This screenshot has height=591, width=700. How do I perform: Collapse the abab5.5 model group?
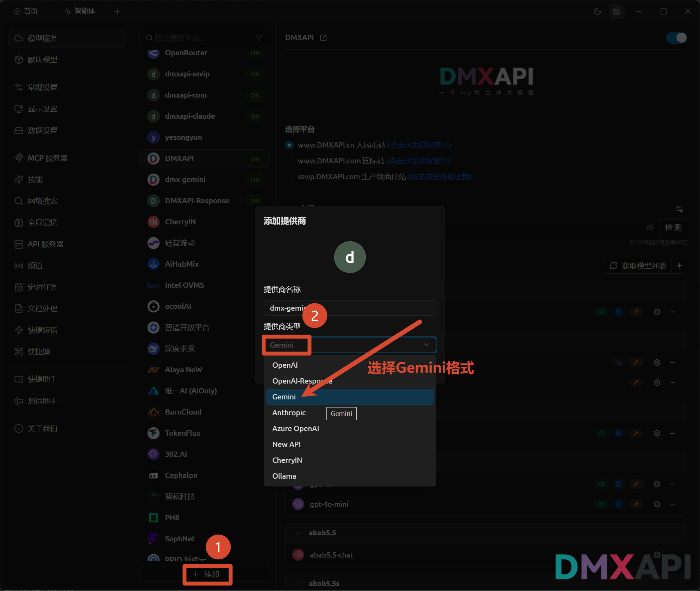[298, 533]
